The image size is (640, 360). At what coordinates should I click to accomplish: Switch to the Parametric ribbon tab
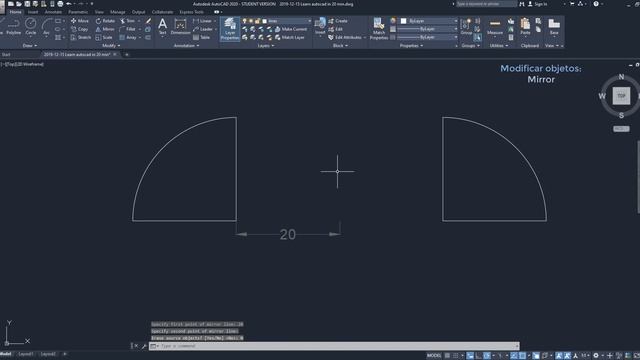[78, 12]
